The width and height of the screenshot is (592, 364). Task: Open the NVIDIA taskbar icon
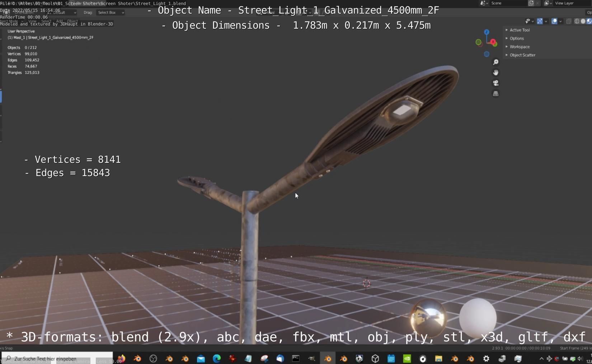[x=407, y=358]
